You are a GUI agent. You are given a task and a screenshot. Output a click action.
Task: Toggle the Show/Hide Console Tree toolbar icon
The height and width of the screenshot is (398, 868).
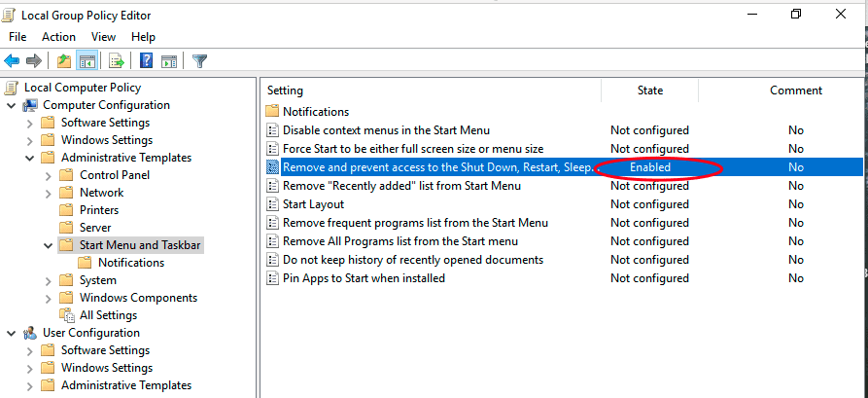coord(87,61)
